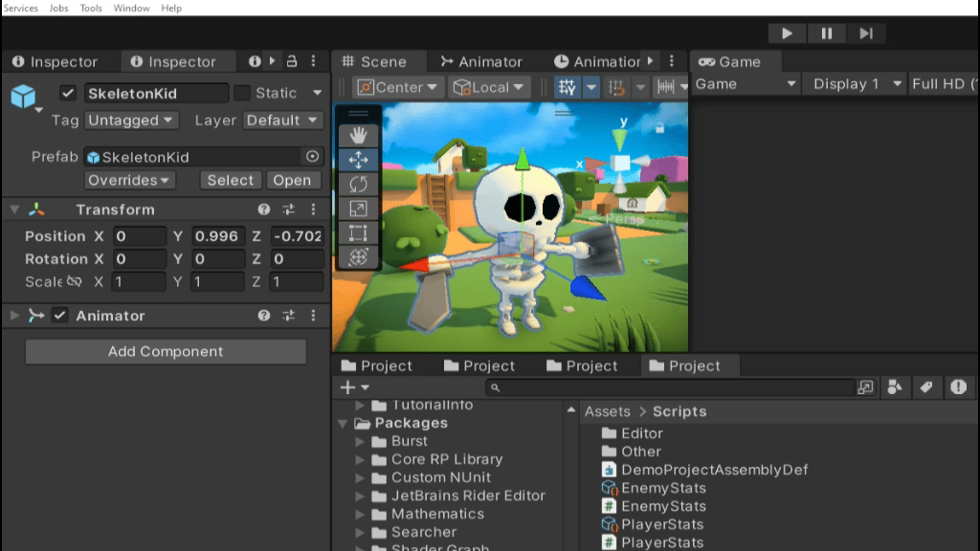The image size is (980, 551).
Task: Open Transform component help
Action: tap(264, 209)
